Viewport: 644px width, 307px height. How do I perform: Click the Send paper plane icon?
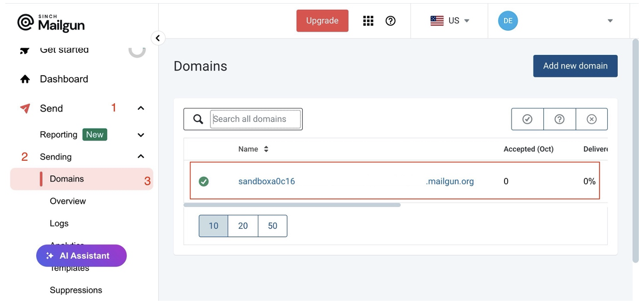[x=25, y=108]
